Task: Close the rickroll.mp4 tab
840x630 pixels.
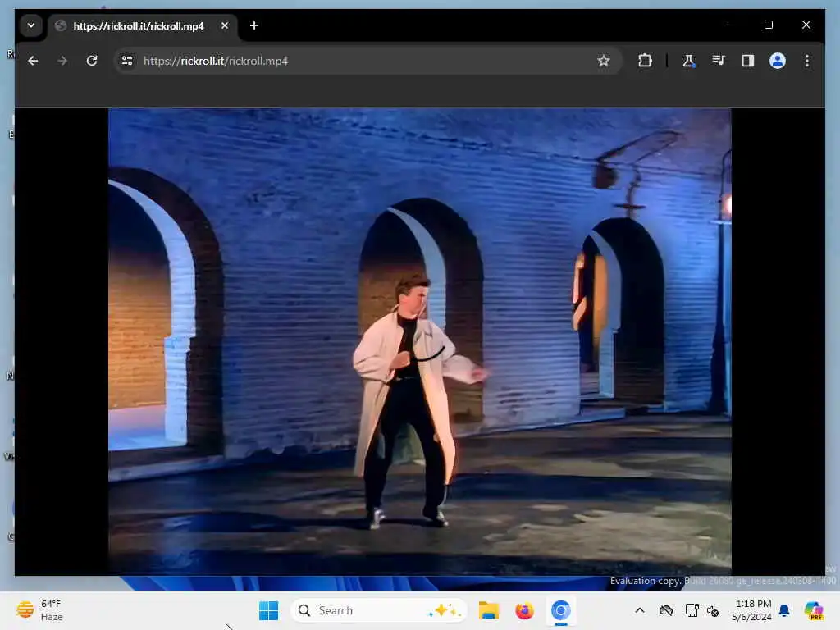Action: (x=225, y=25)
